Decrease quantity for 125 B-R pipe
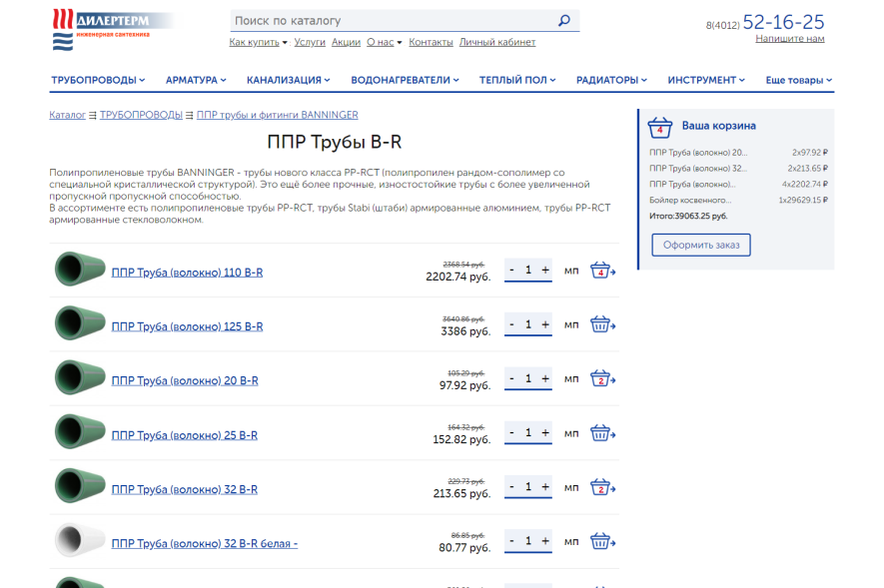The height and width of the screenshot is (588, 884). point(511,324)
